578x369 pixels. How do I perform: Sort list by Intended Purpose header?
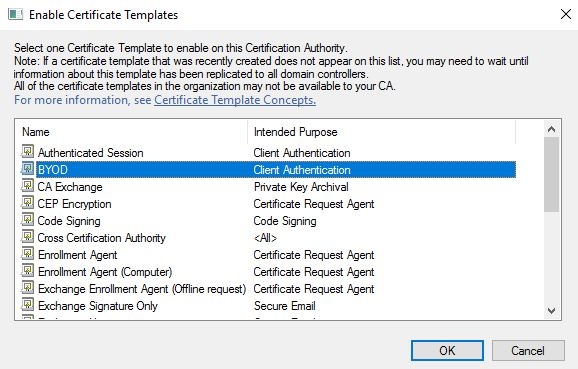[x=382, y=132]
